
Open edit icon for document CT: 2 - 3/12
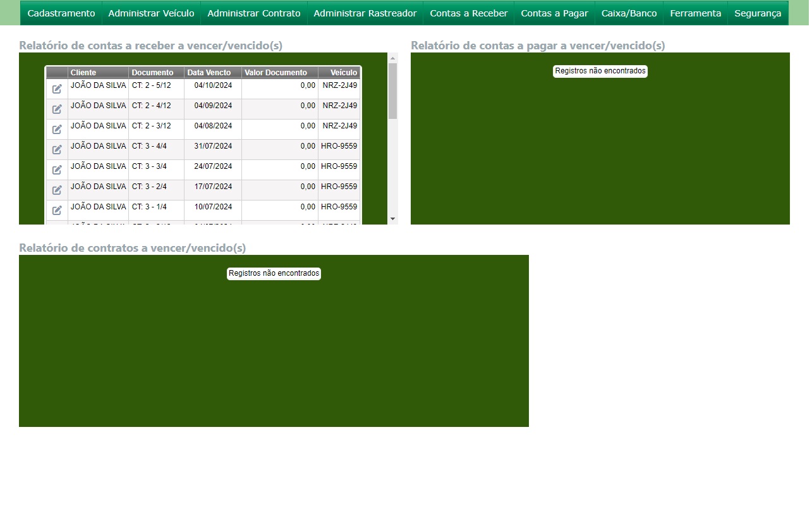click(57, 130)
